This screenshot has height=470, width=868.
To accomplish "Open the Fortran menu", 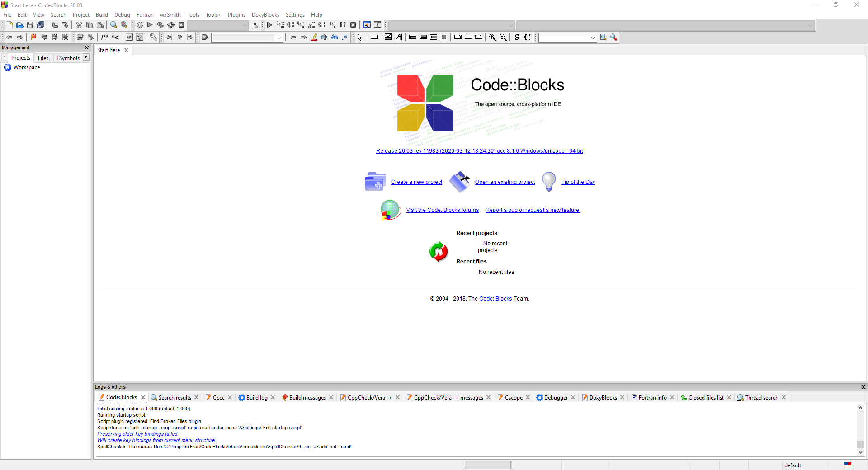I will coord(145,15).
